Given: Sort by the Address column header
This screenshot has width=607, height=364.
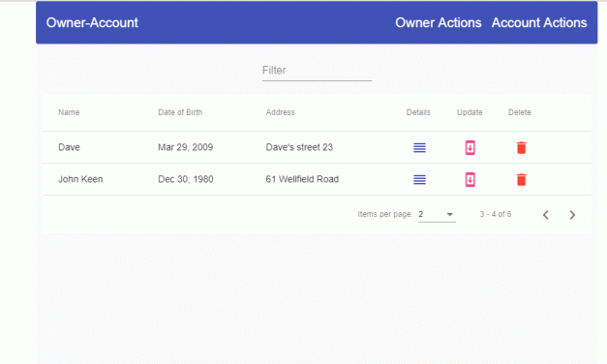Looking at the screenshot, I should point(281,112).
